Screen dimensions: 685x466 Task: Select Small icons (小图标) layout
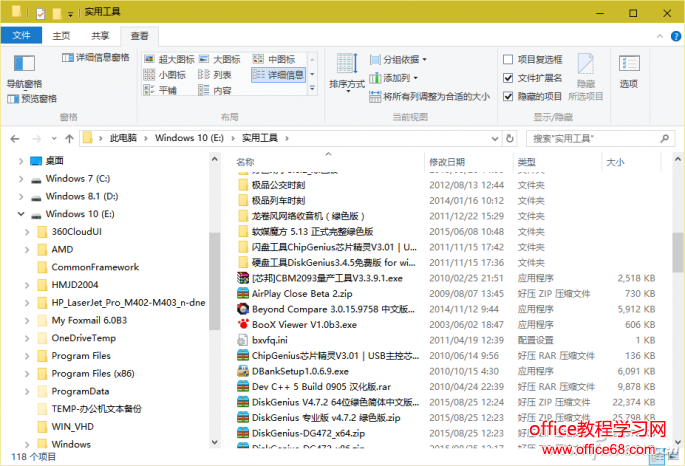pyautogui.click(x=165, y=75)
